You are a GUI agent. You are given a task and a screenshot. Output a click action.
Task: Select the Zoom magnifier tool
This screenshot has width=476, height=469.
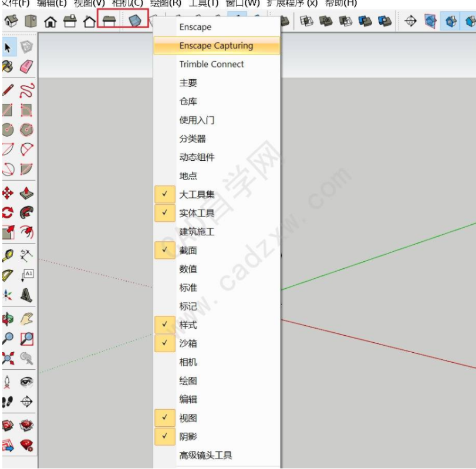coord(8,339)
